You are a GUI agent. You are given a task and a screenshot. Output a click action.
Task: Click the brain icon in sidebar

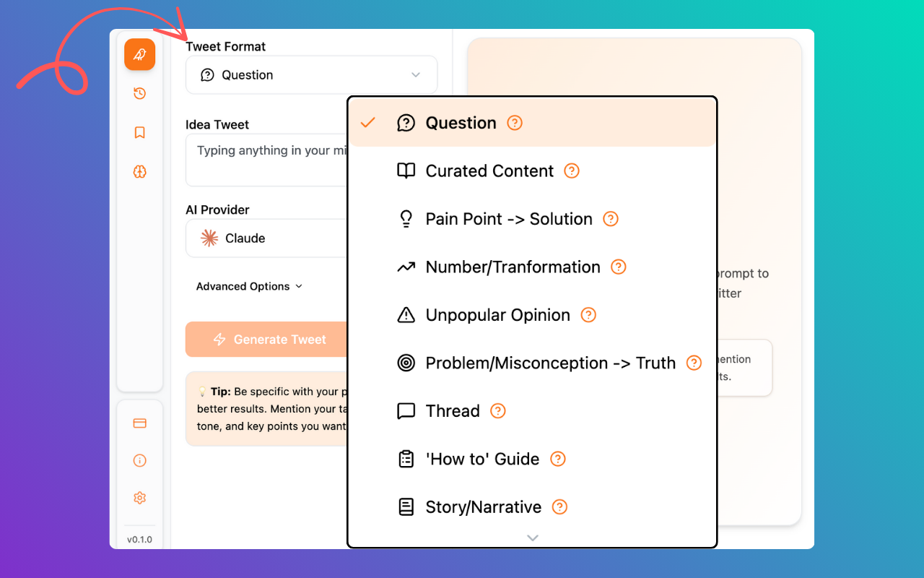tap(139, 171)
